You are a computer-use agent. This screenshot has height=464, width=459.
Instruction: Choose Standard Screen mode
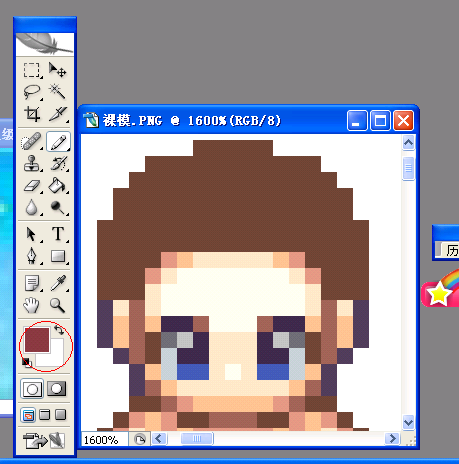point(28,415)
